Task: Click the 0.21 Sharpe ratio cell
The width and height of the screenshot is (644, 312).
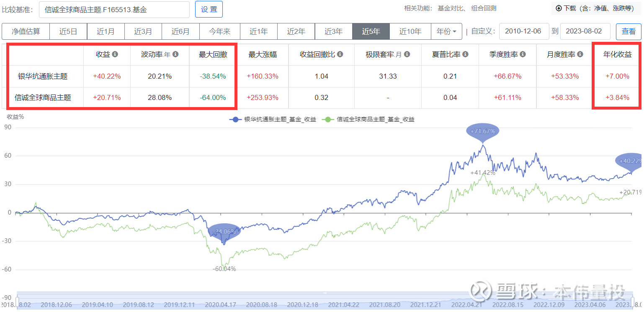Action: pos(450,76)
